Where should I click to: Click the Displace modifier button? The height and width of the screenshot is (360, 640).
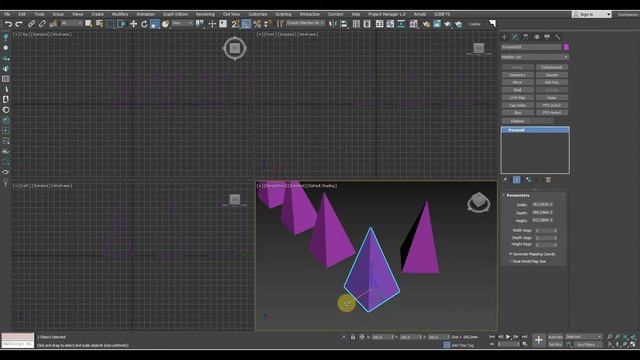coord(518,121)
